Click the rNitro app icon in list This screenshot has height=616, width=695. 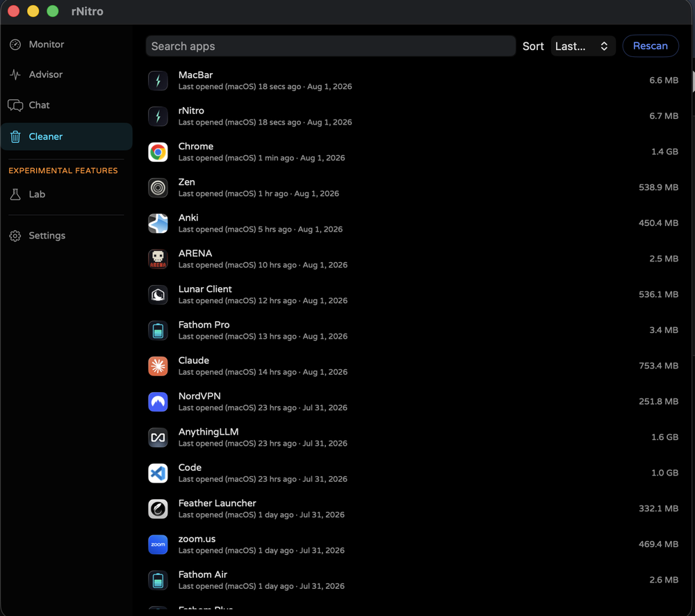158,116
